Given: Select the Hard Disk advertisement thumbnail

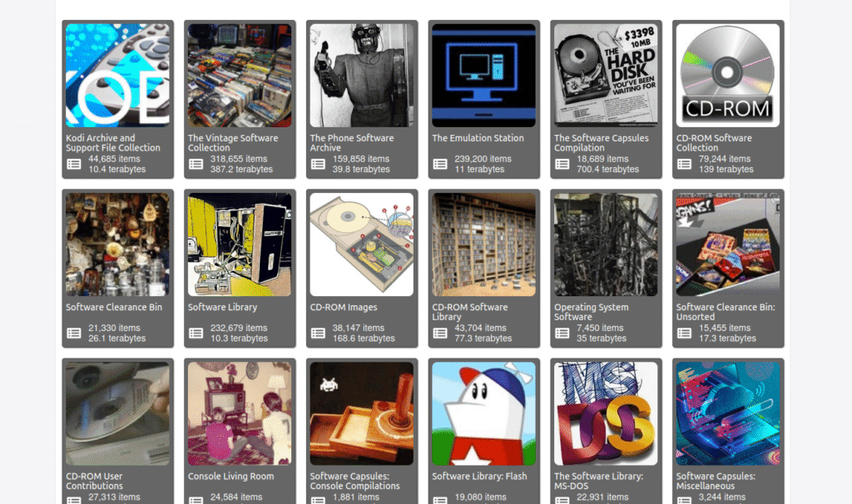Looking at the screenshot, I should point(606,76).
